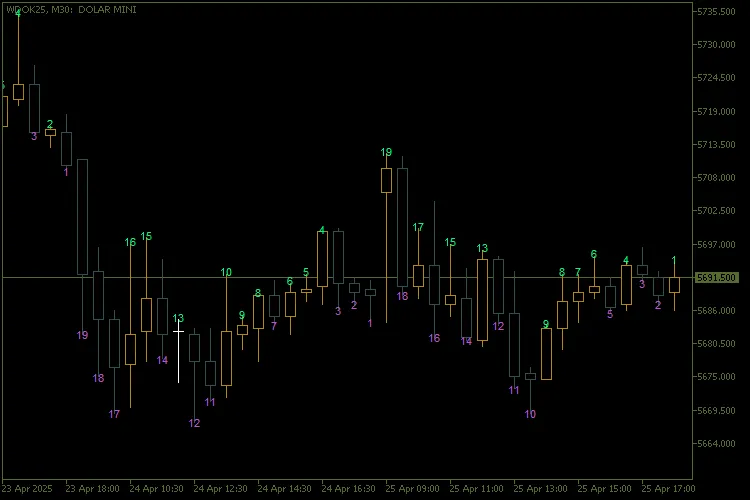
Task: Click the current price label 5691.500
Action: [x=717, y=278]
